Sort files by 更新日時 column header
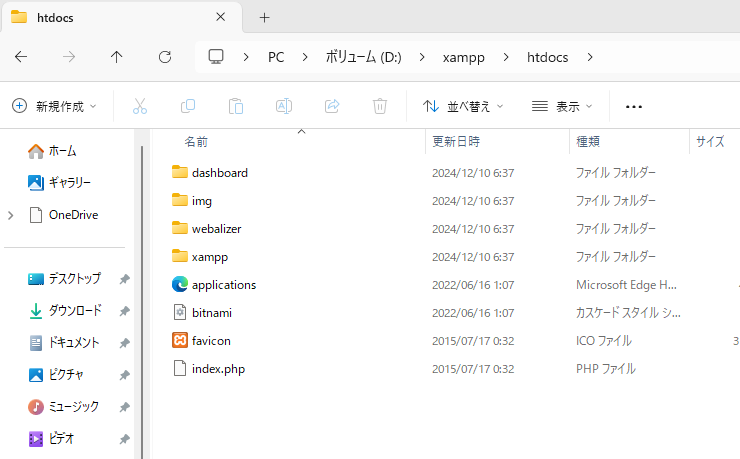The height and width of the screenshot is (459, 740). [456, 142]
